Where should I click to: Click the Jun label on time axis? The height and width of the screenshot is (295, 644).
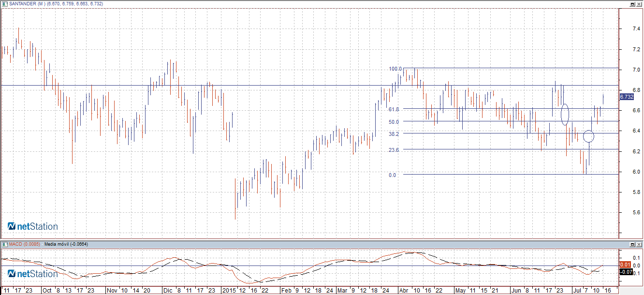click(517, 291)
